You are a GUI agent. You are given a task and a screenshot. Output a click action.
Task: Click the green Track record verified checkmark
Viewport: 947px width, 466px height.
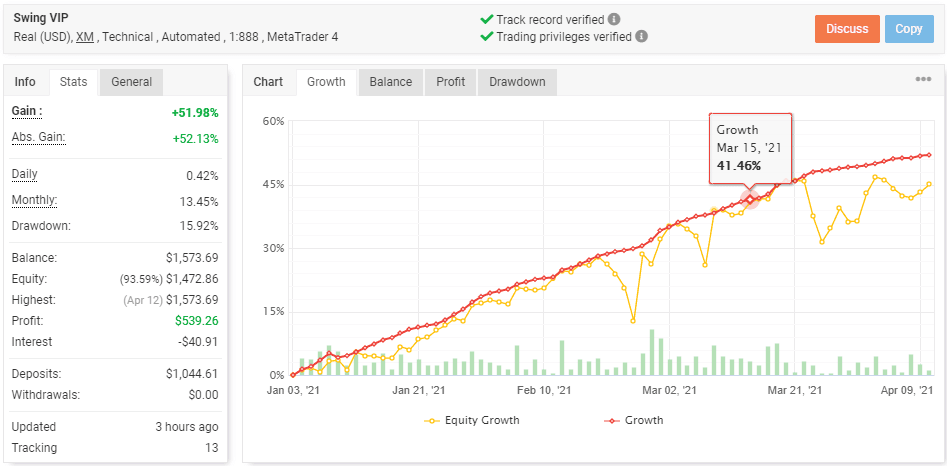(486, 19)
